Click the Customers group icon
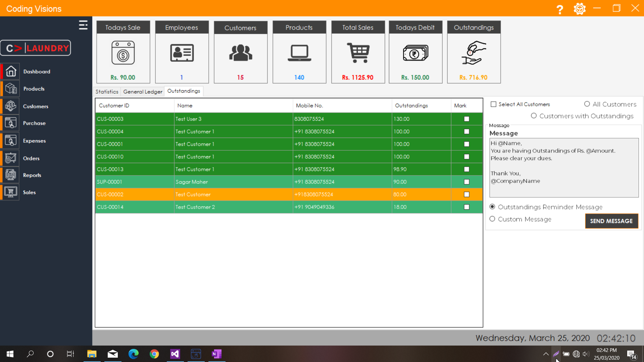Screen dimensions: 644x362 pyautogui.click(x=241, y=53)
